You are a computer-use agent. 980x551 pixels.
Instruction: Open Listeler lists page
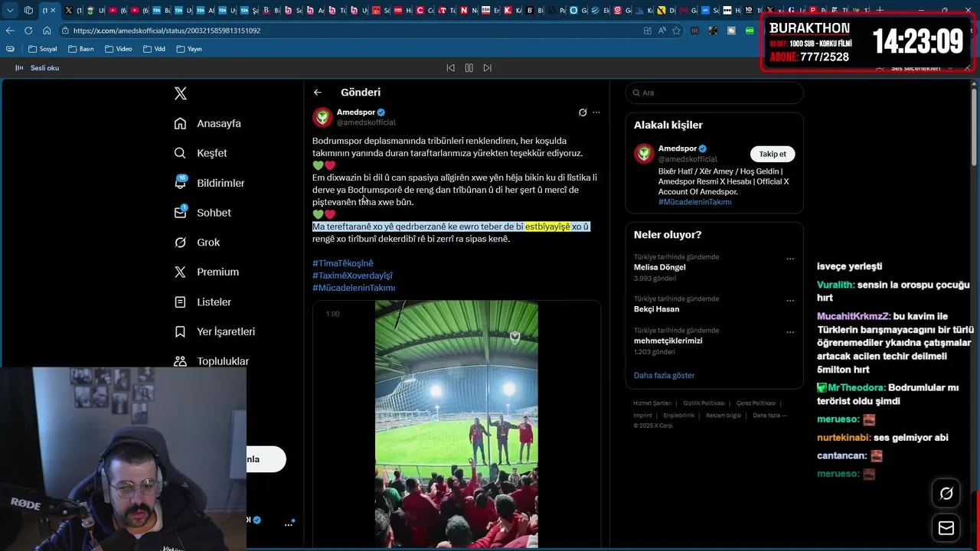202,302
